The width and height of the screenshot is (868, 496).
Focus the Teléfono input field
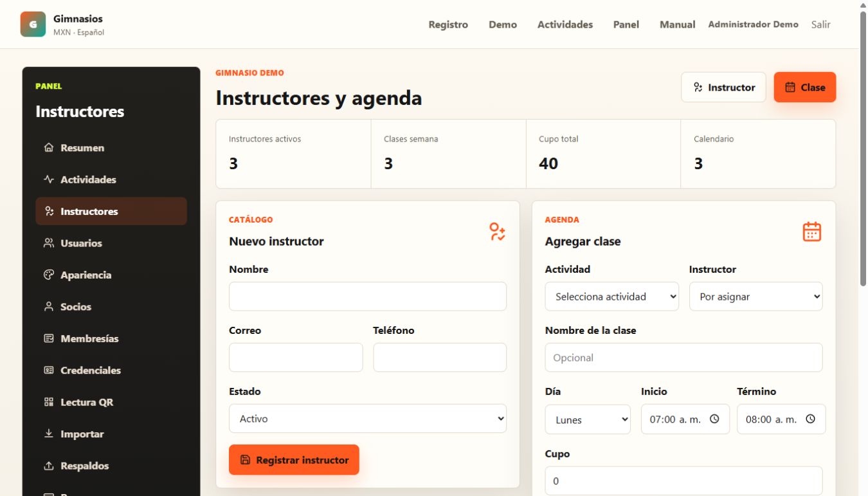tap(440, 358)
